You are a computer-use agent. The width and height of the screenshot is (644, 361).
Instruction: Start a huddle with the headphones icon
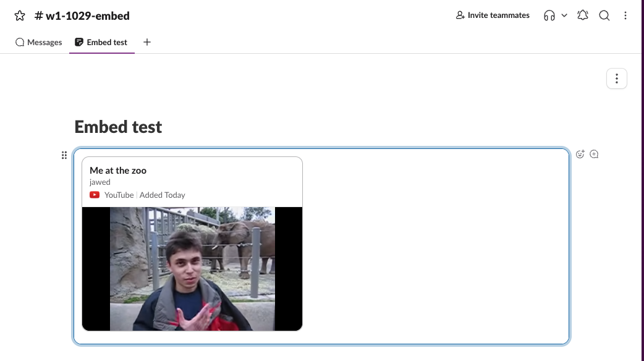tap(549, 15)
